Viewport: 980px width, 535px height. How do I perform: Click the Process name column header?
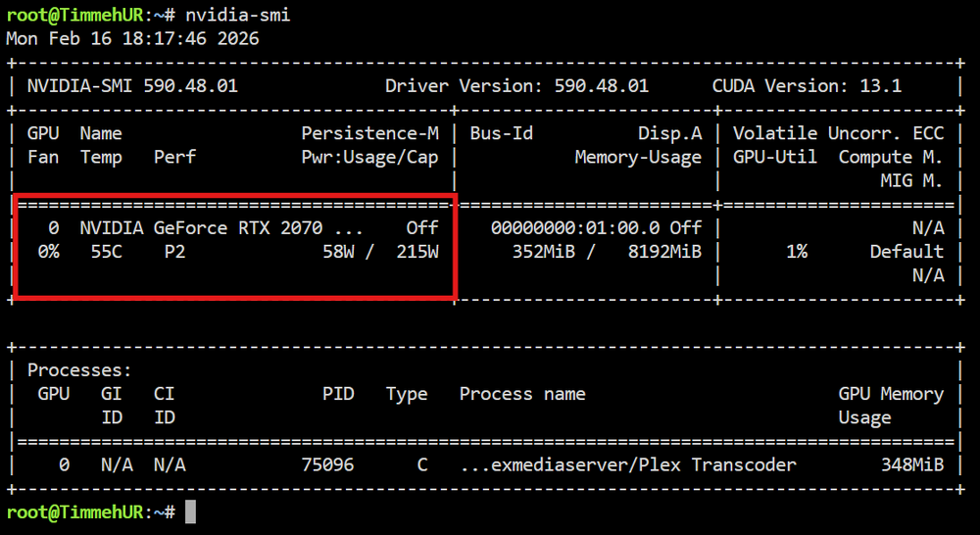[522, 394]
